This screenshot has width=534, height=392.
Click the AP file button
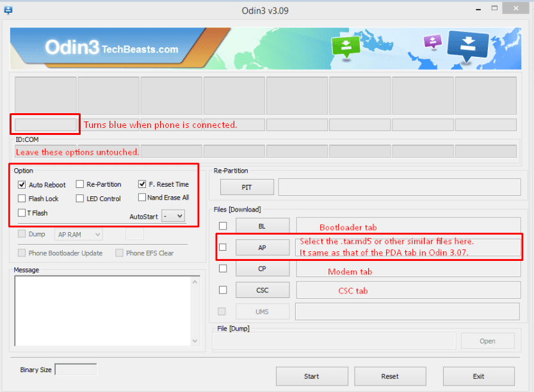(x=263, y=247)
